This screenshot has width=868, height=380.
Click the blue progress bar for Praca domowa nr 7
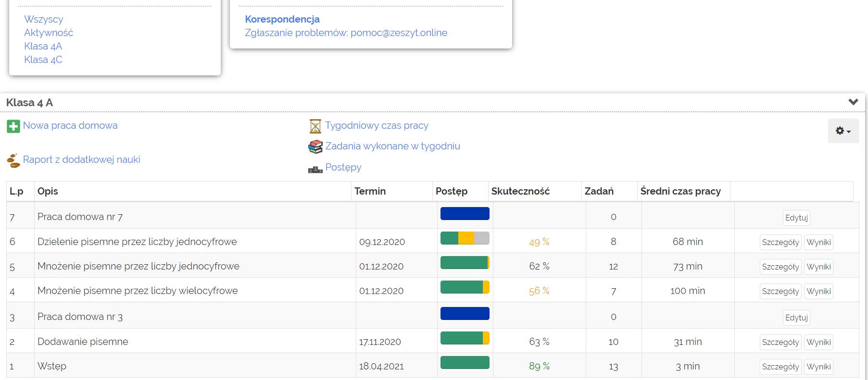(465, 214)
